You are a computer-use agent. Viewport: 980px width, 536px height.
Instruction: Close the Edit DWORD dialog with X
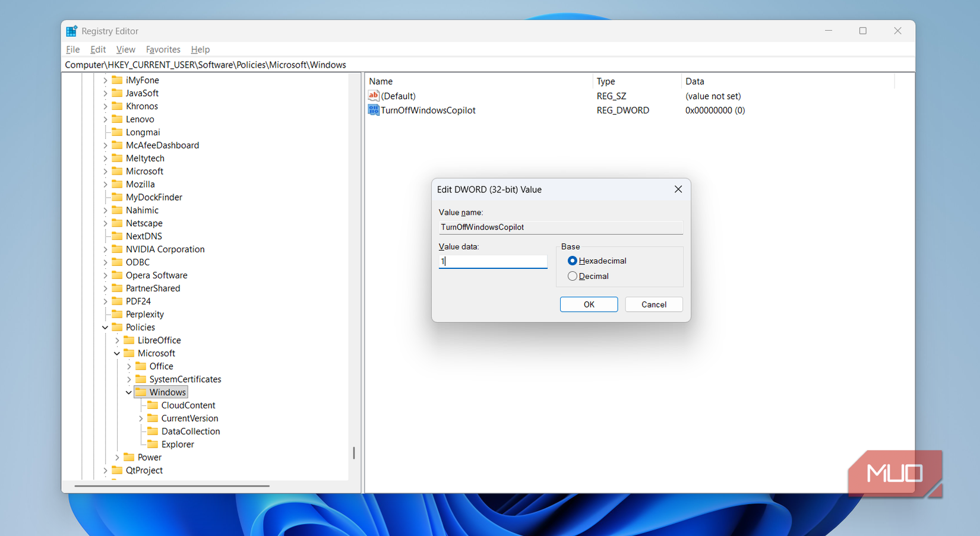678,189
